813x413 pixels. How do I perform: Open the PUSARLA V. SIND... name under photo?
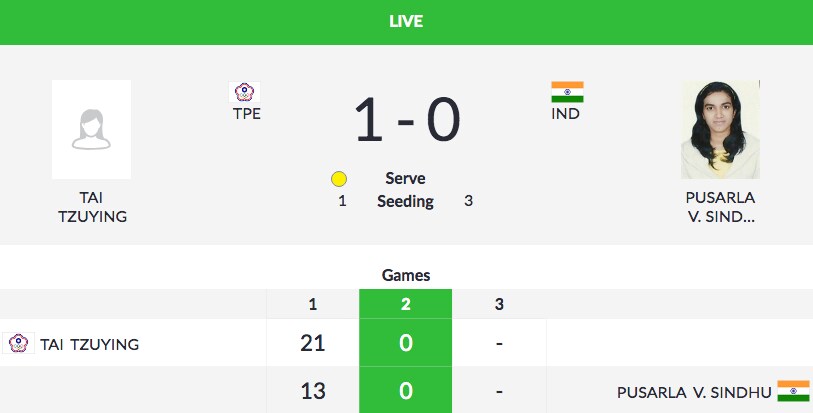coord(721,206)
